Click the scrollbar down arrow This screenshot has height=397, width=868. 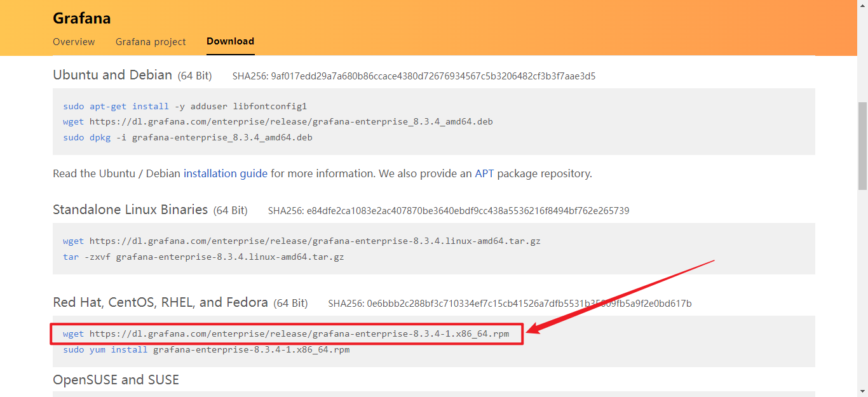[862, 391]
